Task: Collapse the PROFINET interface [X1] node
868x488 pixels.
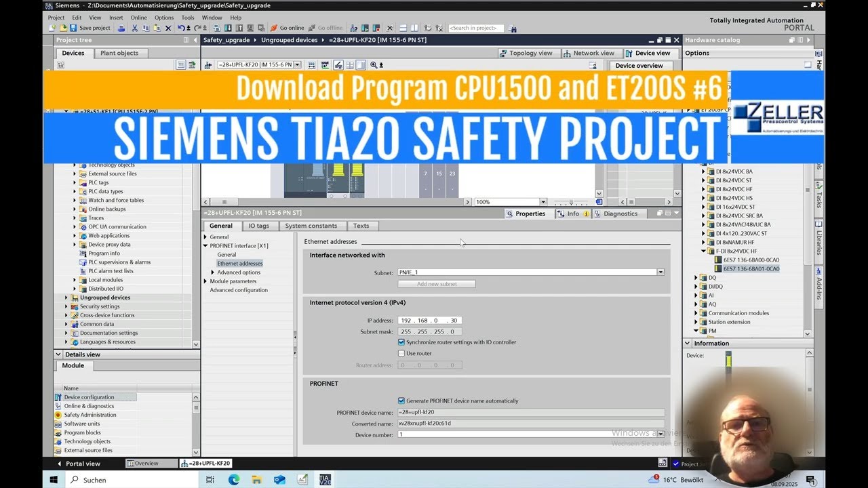Action: [205, 246]
